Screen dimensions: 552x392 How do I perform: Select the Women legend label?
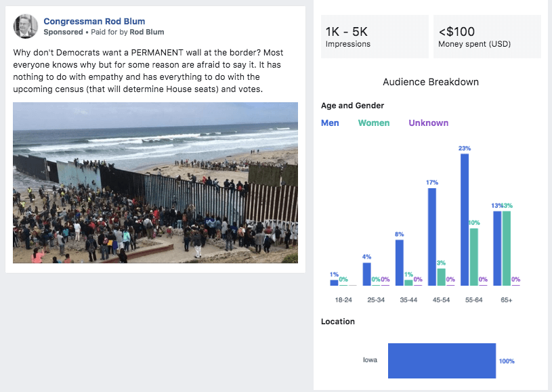click(374, 123)
